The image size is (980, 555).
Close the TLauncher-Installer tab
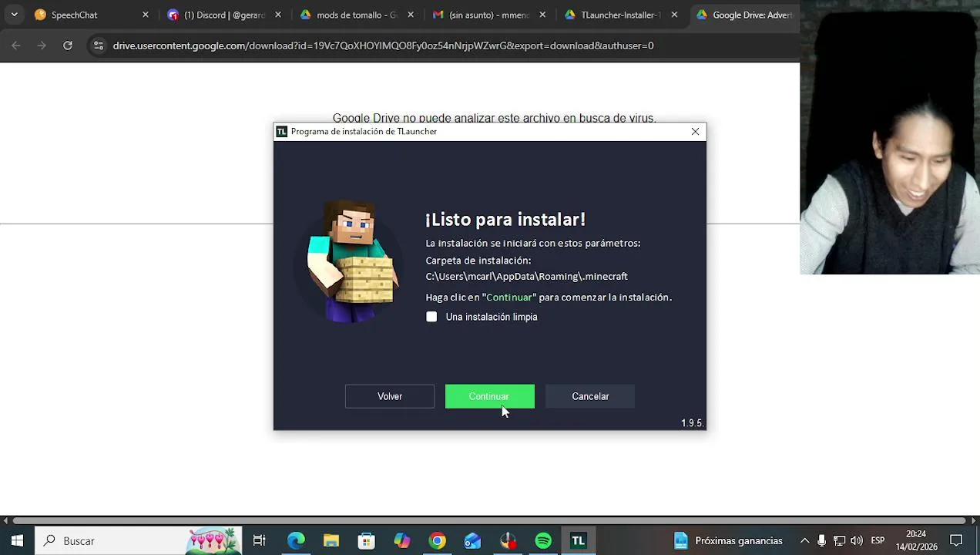tap(675, 15)
